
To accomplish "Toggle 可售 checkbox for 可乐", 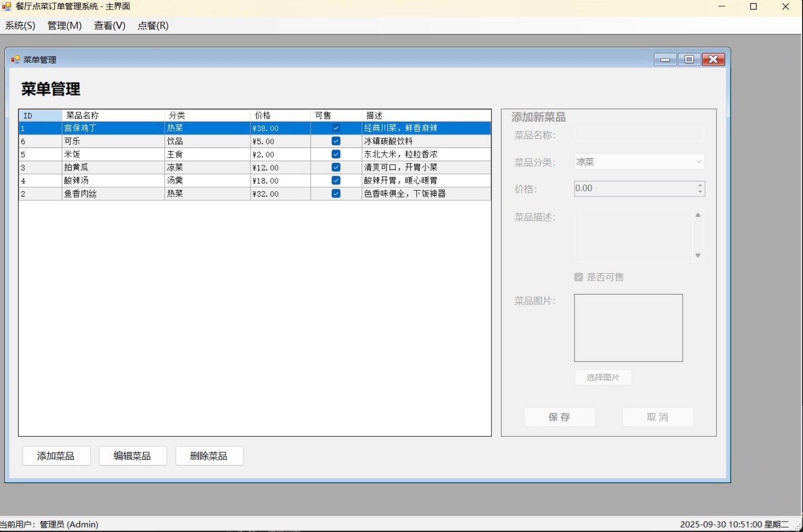I will pos(336,141).
